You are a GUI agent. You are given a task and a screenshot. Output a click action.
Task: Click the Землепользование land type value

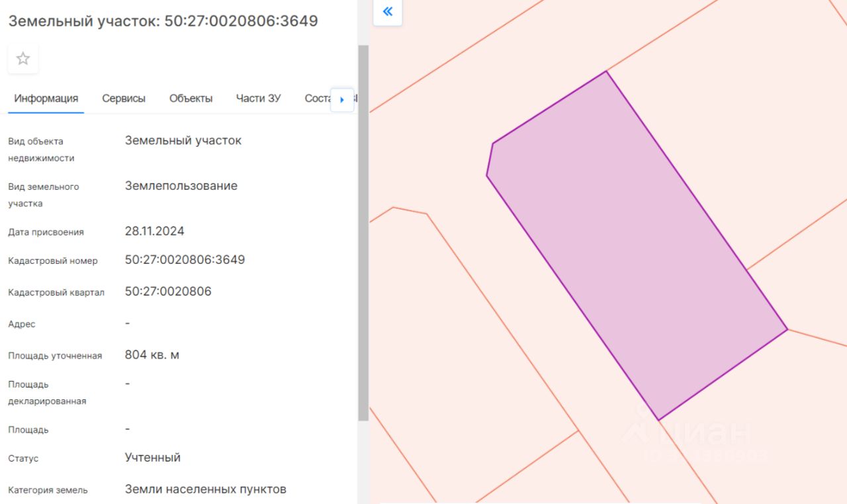coord(181,186)
